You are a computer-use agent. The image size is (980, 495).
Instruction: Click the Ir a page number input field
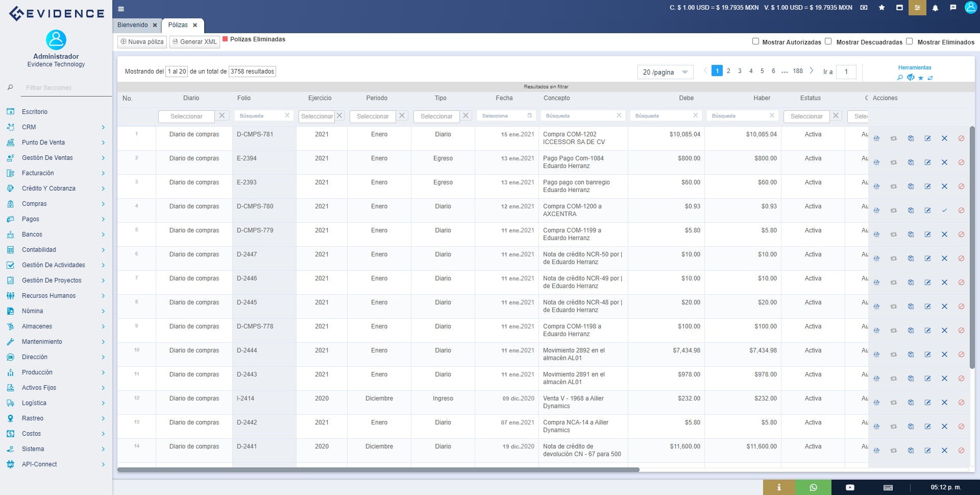coord(846,72)
